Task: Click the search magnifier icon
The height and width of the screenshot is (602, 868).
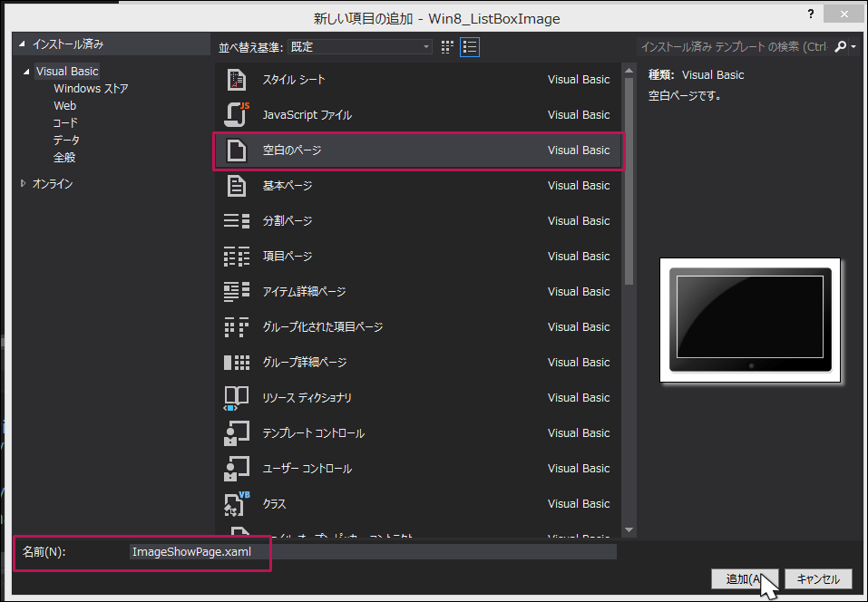Action: tap(840, 47)
